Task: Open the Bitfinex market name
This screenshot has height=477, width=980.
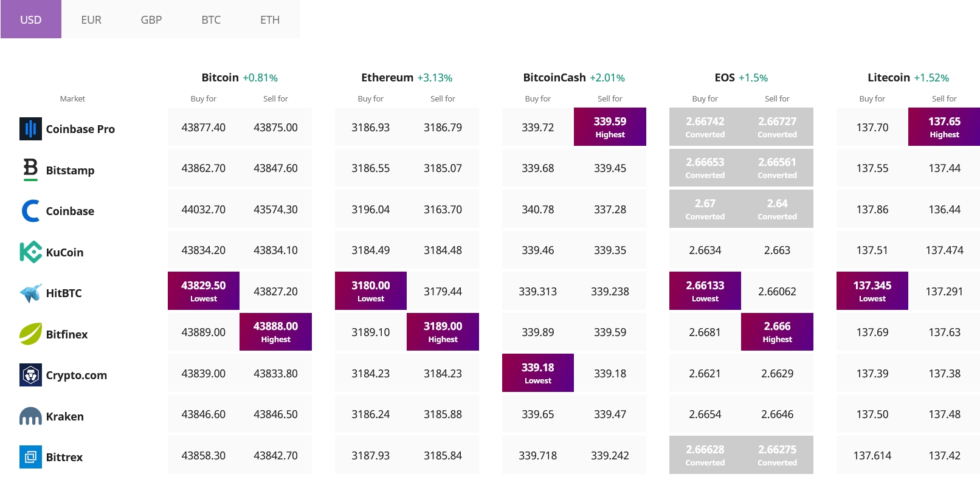Action: [x=67, y=334]
